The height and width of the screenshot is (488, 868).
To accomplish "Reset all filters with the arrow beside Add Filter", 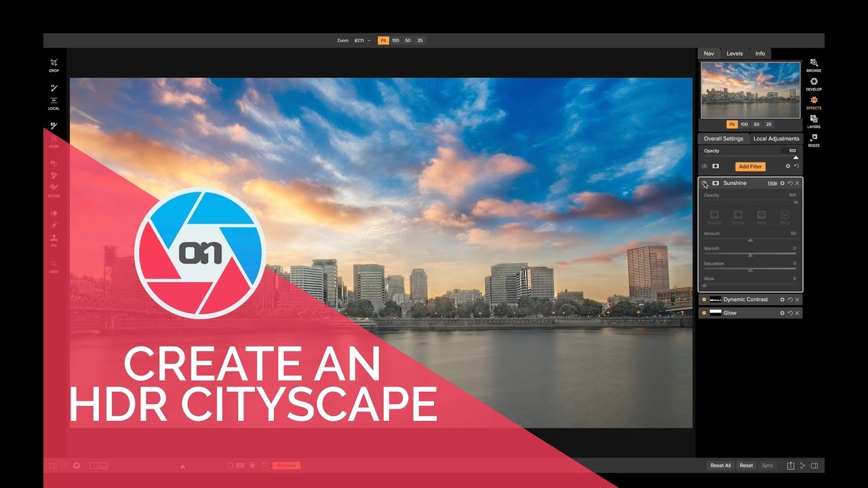I will click(x=797, y=166).
